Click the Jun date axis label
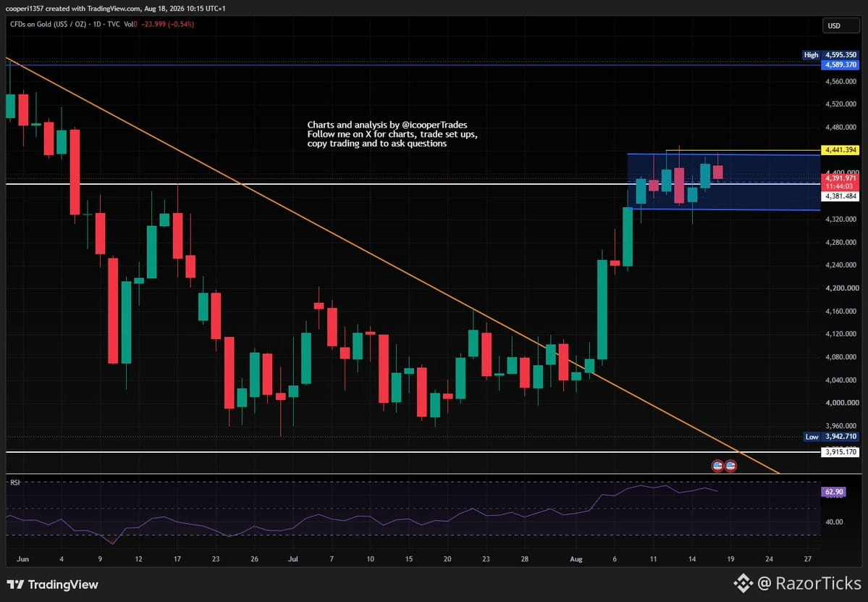868x602 pixels. pos(22,559)
